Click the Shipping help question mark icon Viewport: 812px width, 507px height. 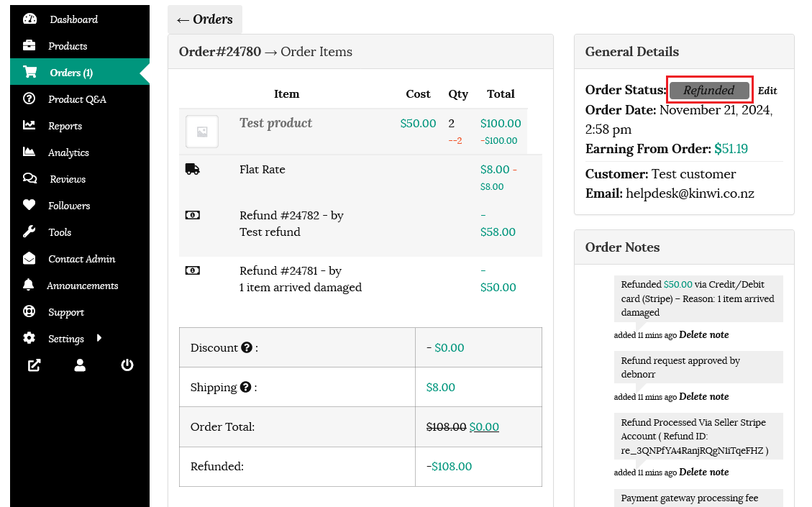[245, 388]
